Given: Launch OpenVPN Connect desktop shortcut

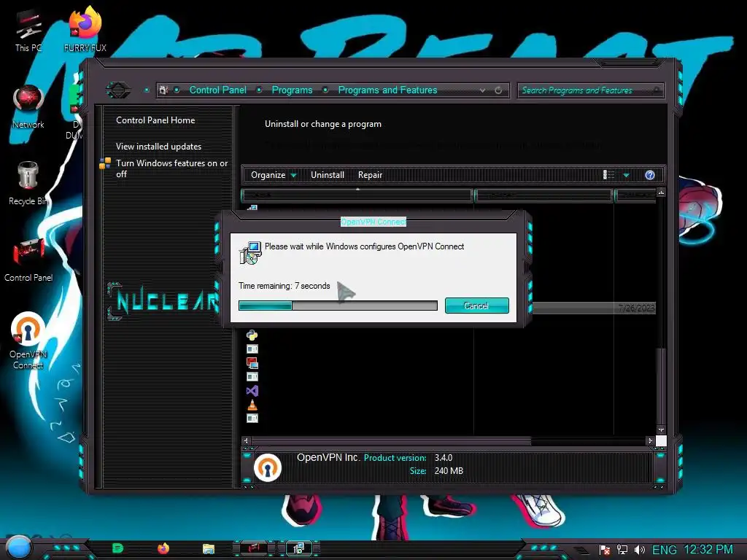Looking at the screenshot, I should [28, 341].
